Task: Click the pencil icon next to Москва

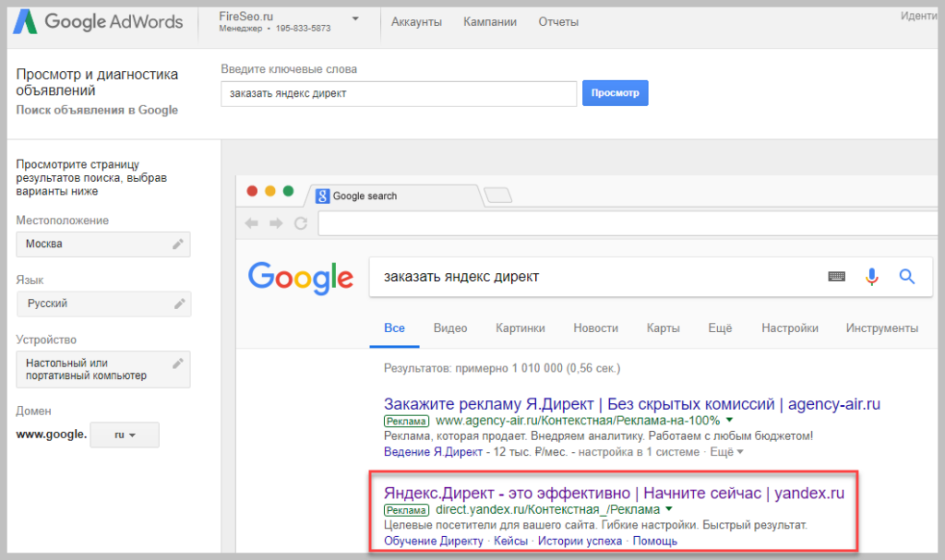Action: tap(178, 244)
